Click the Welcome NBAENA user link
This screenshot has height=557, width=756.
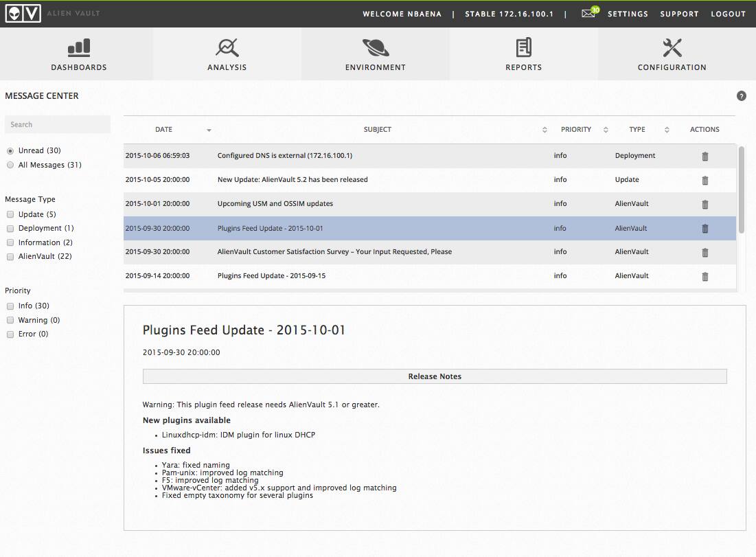pyautogui.click(x=402, y=14)
